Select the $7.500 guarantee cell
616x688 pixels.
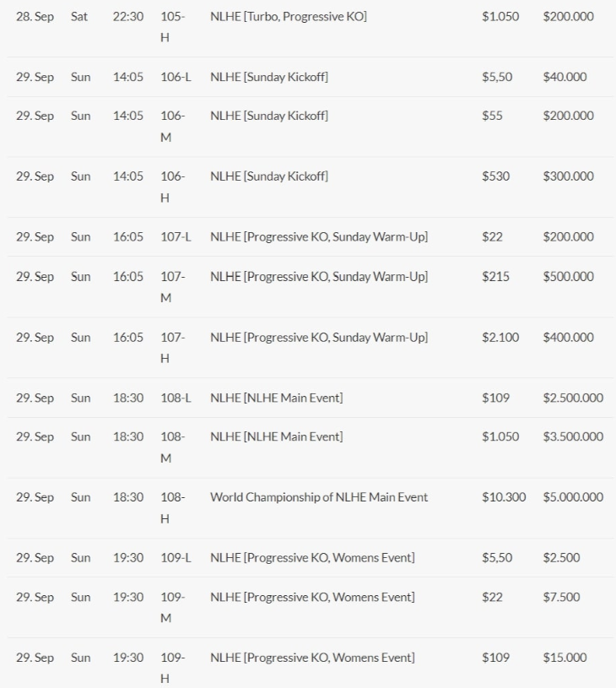(x=561, y=597)
